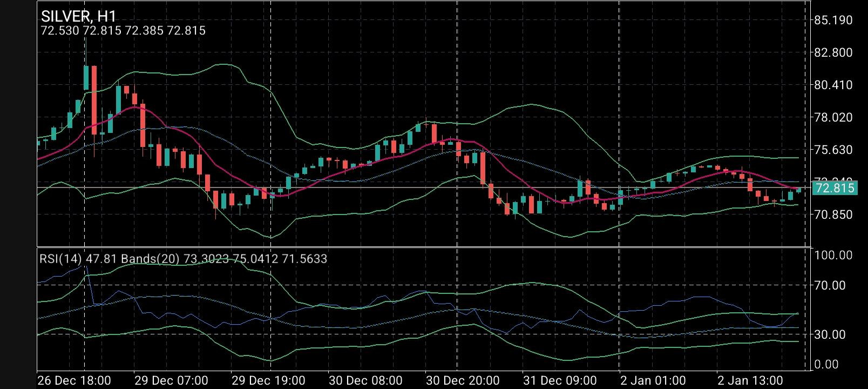The width and height of the screenshot is (868, 389).
Task: Select price level 78.020 on the scale
Action: (833, 118)
